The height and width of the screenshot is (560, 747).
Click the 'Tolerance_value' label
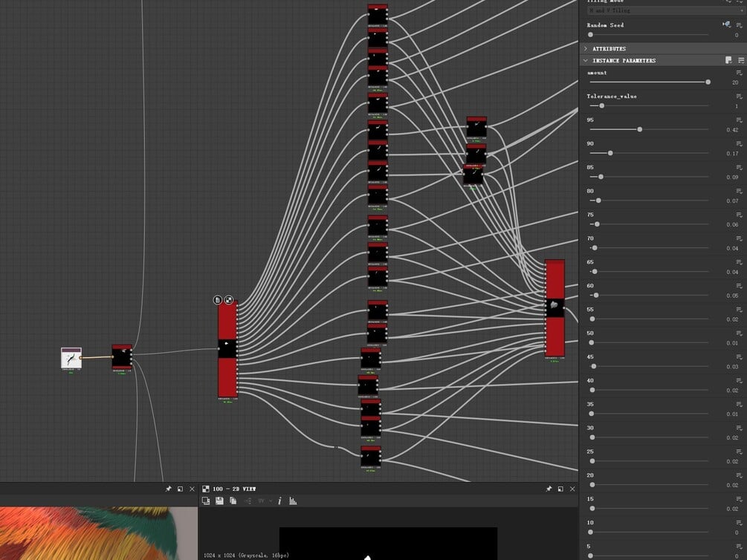pos(612,97)
